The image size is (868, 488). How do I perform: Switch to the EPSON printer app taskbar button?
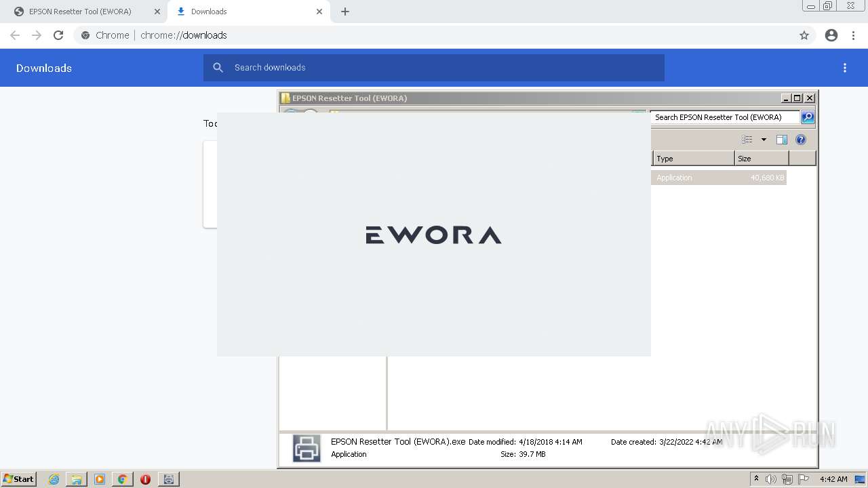tap(169, 479)
